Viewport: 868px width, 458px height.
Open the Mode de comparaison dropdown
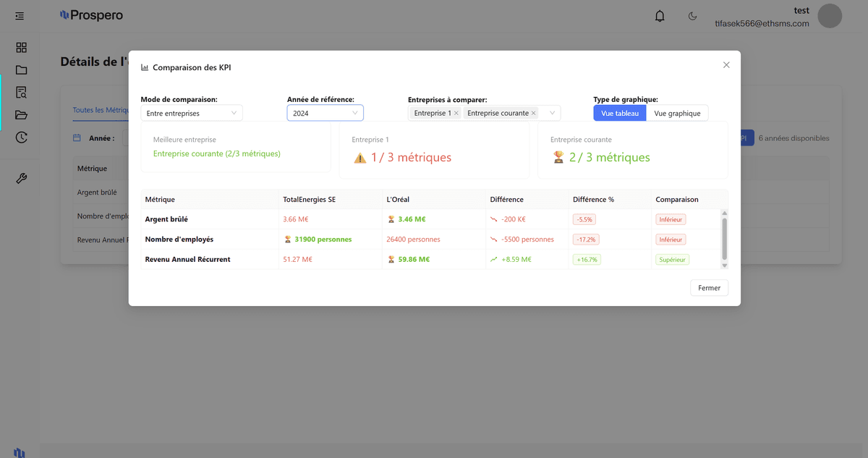(x=191, y=113)
